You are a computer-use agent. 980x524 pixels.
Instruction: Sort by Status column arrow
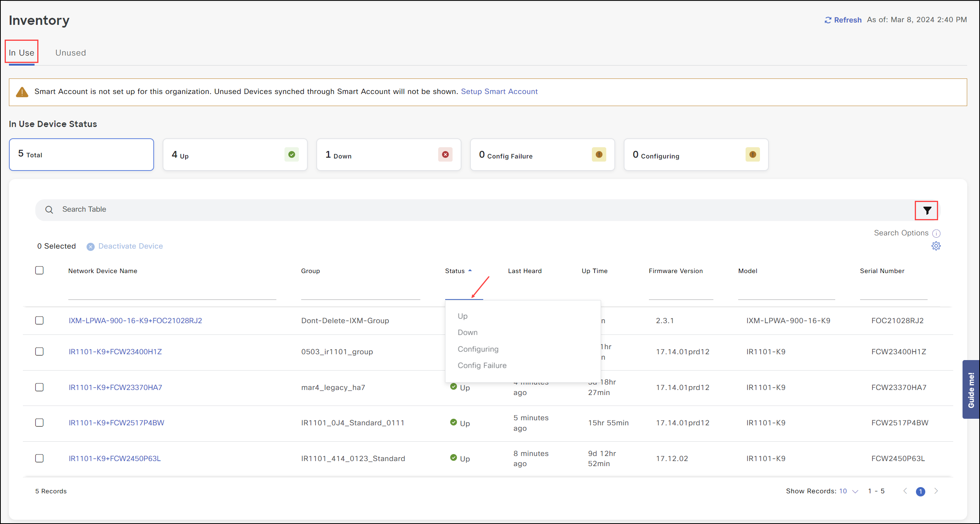(x=470, y=271)
